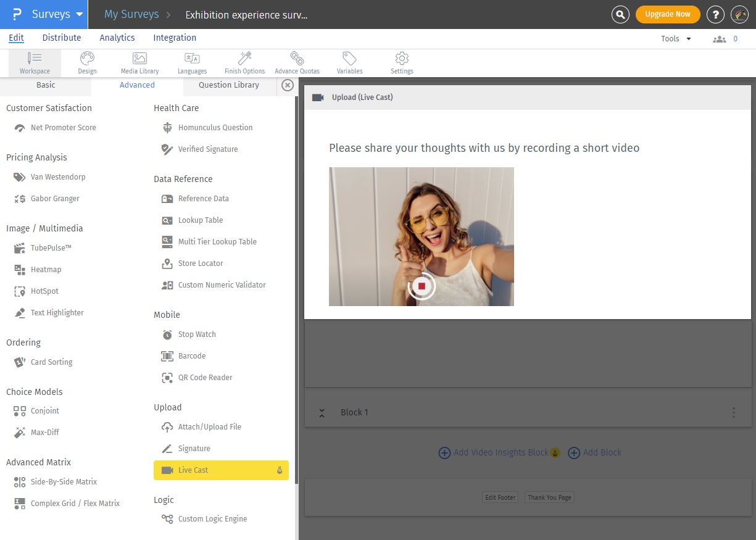Select the Heatmap question type
Image resolution: width=756 pixels, height=540 pixels.
[x=46, y=269]
